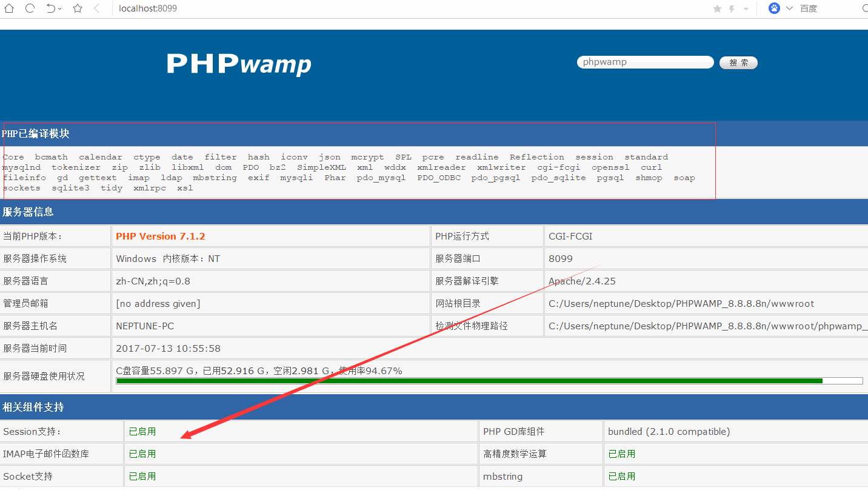
Task: Click 已启用 in the 高精度数学运算 row
Action: 622,454
